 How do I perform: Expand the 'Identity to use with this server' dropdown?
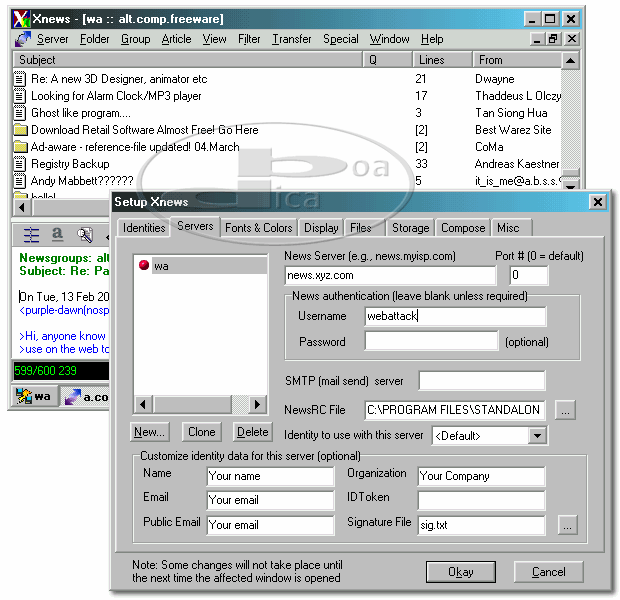coord(538,436)
